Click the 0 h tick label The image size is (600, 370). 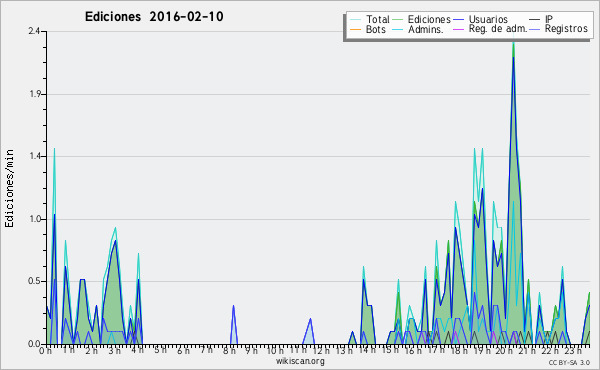[x=46, y=350]
